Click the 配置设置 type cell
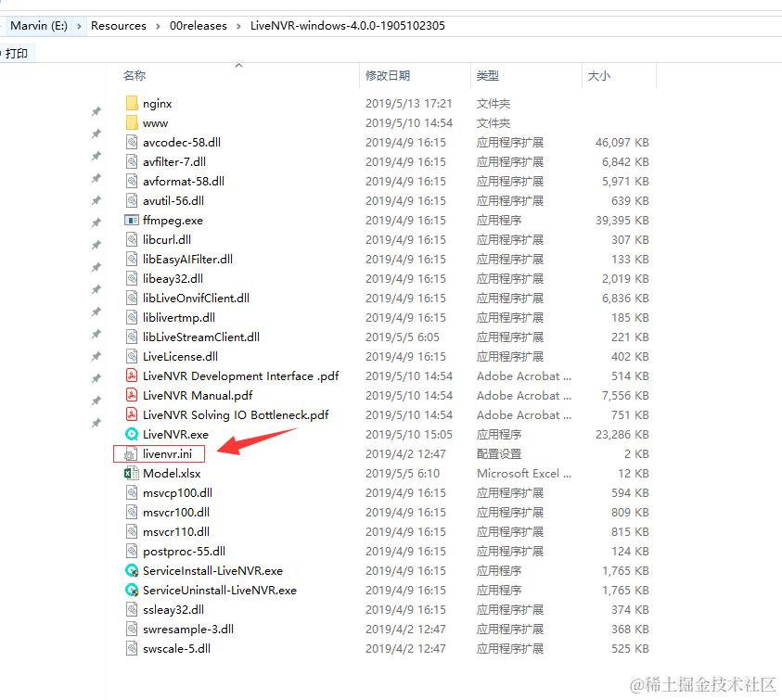 (499, 453)
